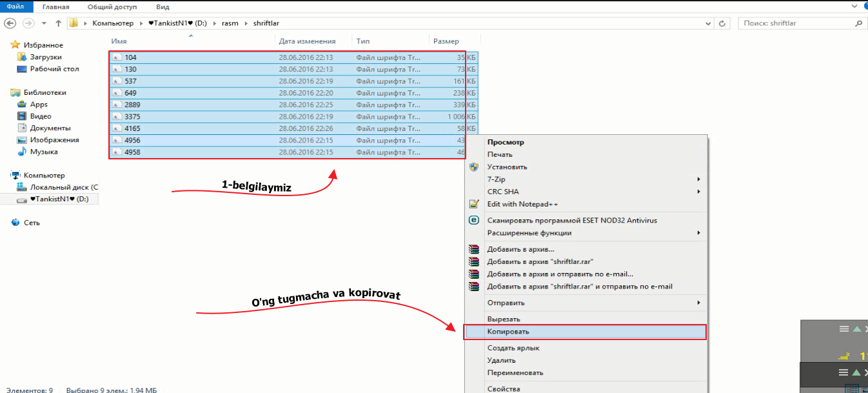Image resolution: width=868 pixels, height=393 pixels.
Task: Choose Вырезать in context menu
Action: [x=586, y=319]
